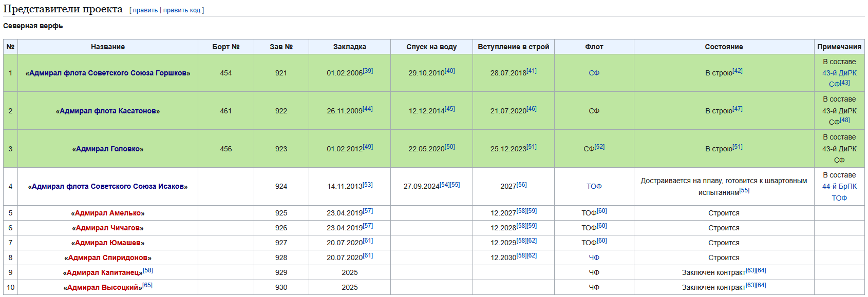Screen dimensions: 868x297
Task: Open footnote [40] after 29.10.2010
Action: [449, 71]
